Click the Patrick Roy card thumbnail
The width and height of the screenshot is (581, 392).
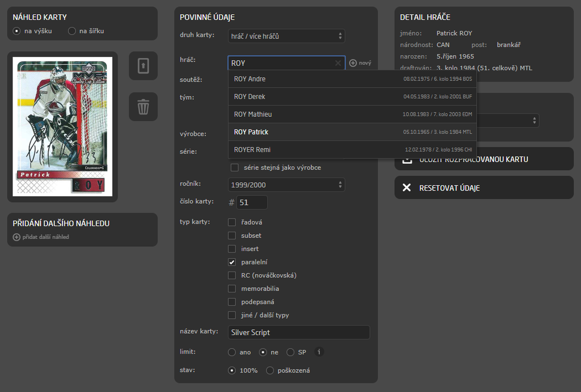tap(62, 127)
